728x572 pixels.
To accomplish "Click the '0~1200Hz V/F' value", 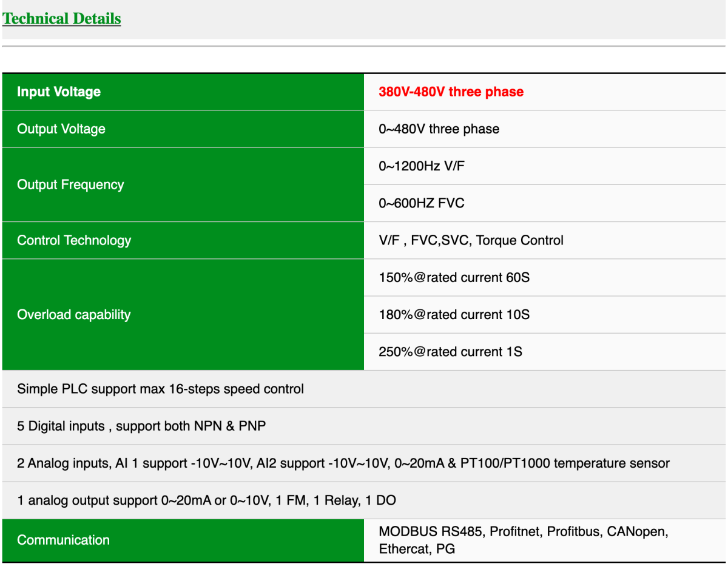I will click(422, 166).
